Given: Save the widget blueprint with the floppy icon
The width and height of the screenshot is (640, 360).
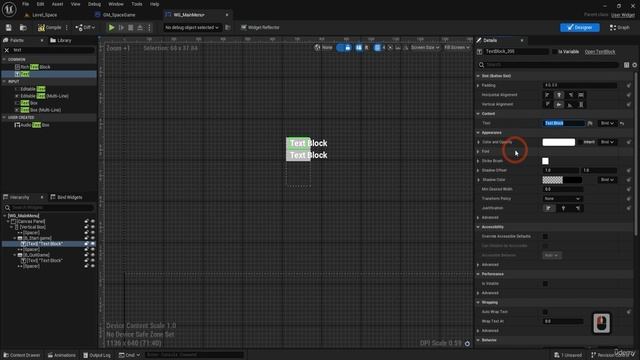Looking at the screenshot, I should click(x=9, y=28).
